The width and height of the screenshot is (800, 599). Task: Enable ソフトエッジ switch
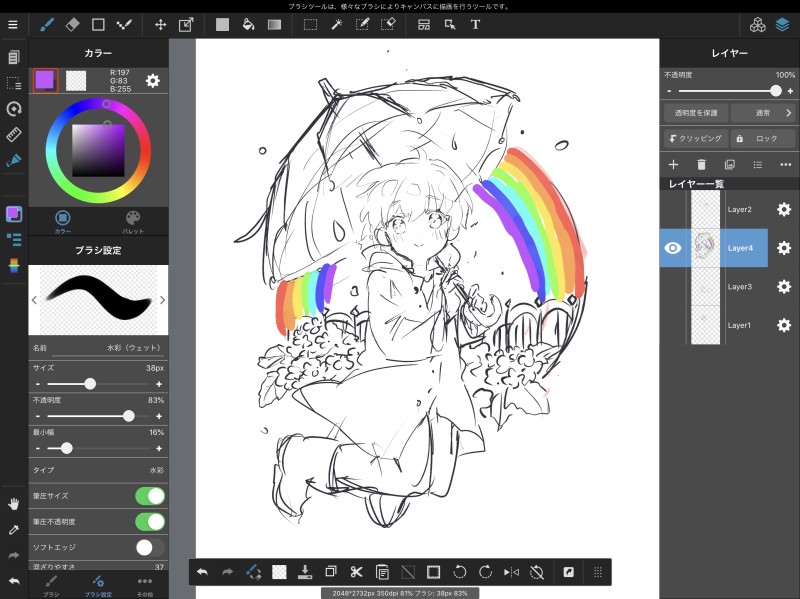point(150,547)
